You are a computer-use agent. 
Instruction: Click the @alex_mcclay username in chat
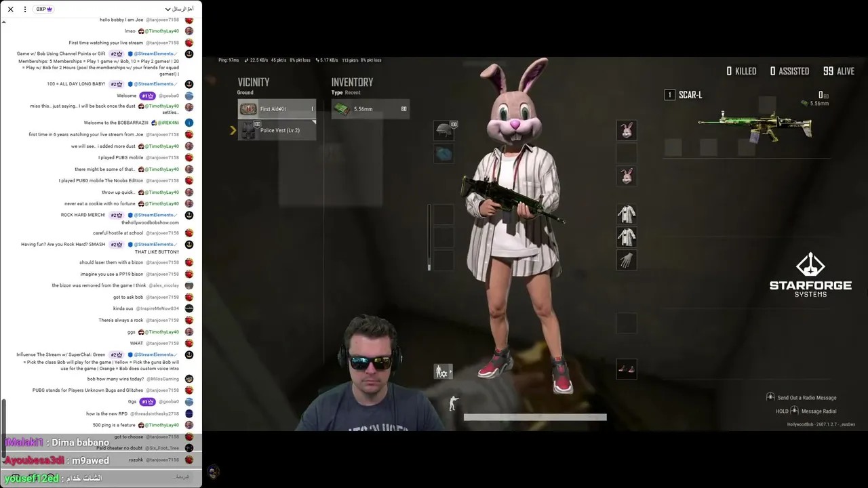pos(164,286)
